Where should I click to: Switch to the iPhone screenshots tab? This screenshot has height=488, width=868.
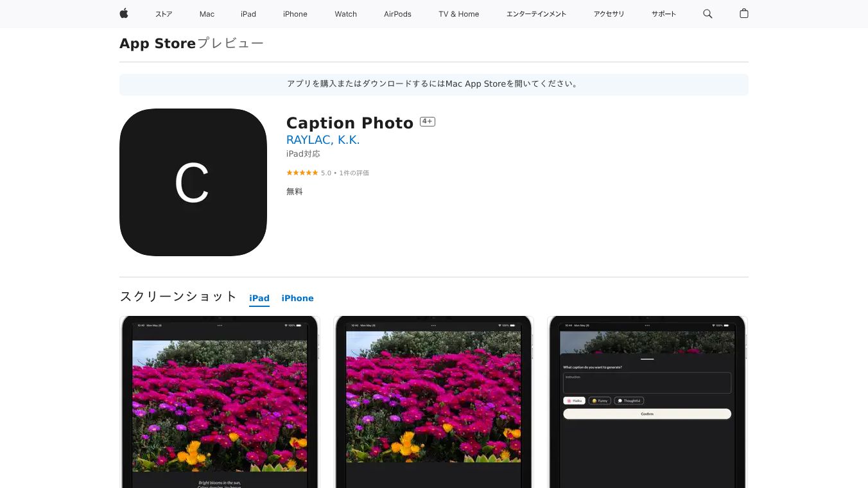298,299
